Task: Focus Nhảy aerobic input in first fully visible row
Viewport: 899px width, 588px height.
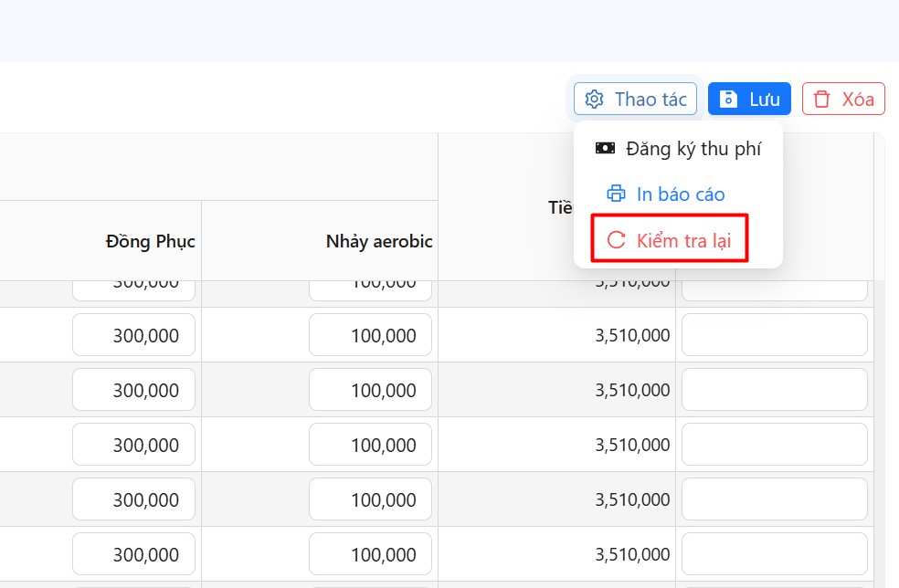Action: click(370, 335)
